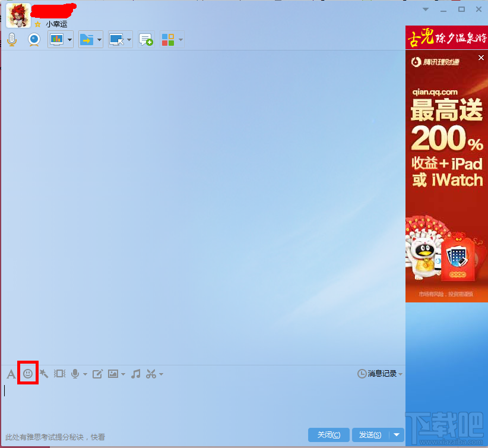Screen dimensions: 488x448
Task: Open the handwriting doodle pen tool
Action: [97, 374]
